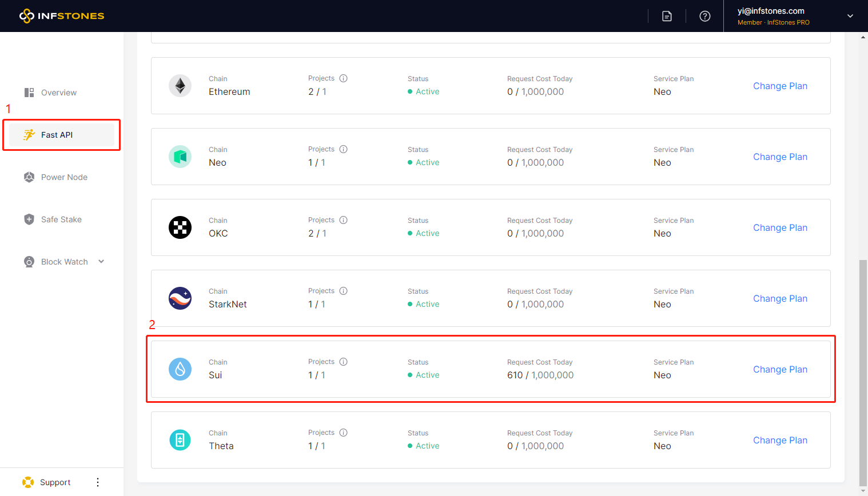This screenshot has width=868, height=496.
Task: Click the Active status in Sui row
Action: coord(424,375)
